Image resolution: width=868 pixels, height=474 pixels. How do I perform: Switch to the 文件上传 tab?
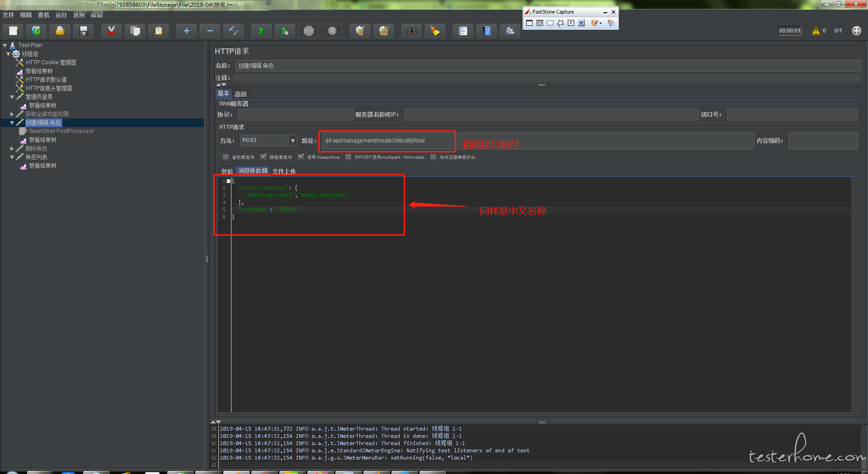pyautogui.click(x=284, y=171)
